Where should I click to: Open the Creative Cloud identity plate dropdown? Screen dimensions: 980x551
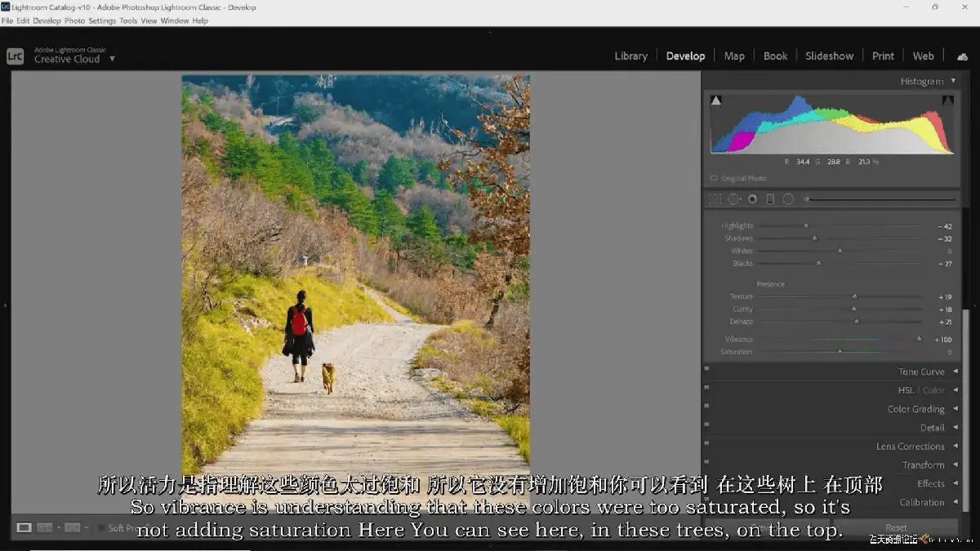112,59
